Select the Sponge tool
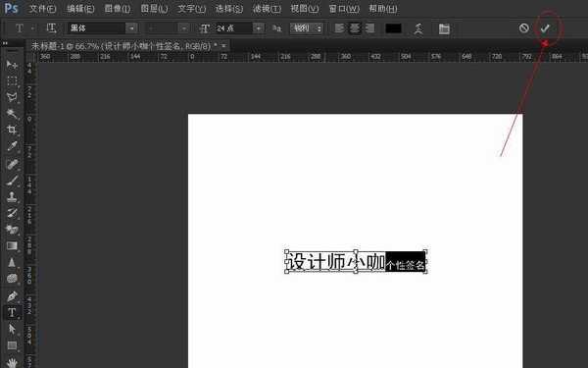 [12, 279]
